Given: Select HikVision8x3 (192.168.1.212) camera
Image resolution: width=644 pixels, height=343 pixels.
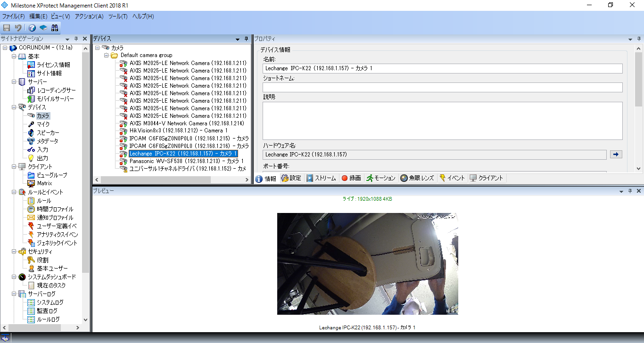Looking at the screenshot, I should pyautogui.click(x=179, y=131).
